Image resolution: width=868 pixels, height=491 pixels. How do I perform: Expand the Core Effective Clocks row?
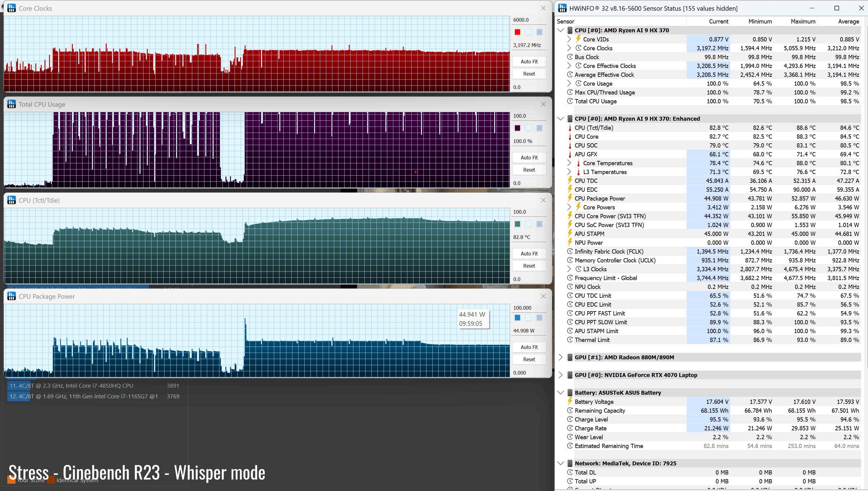[x=569, y=66]
